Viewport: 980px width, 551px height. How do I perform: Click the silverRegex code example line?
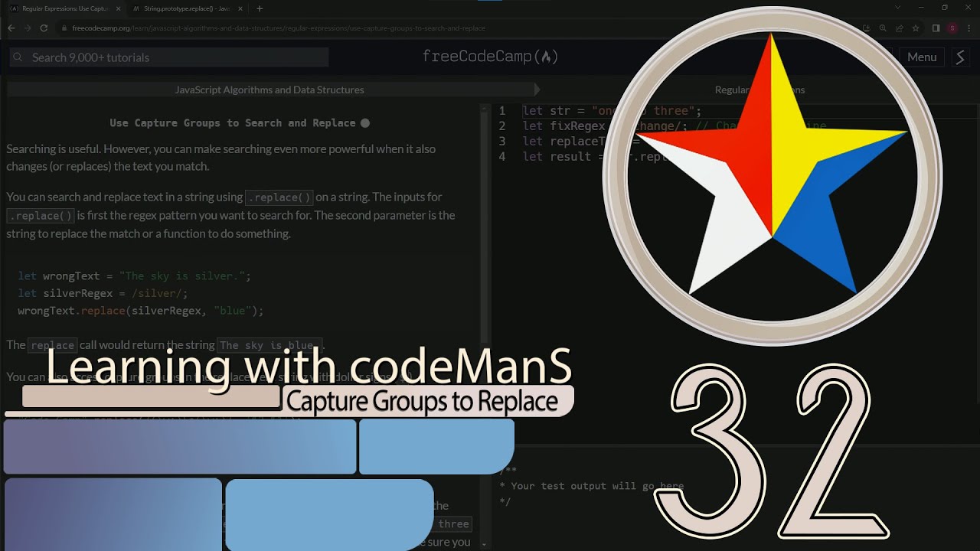(103, 293)
